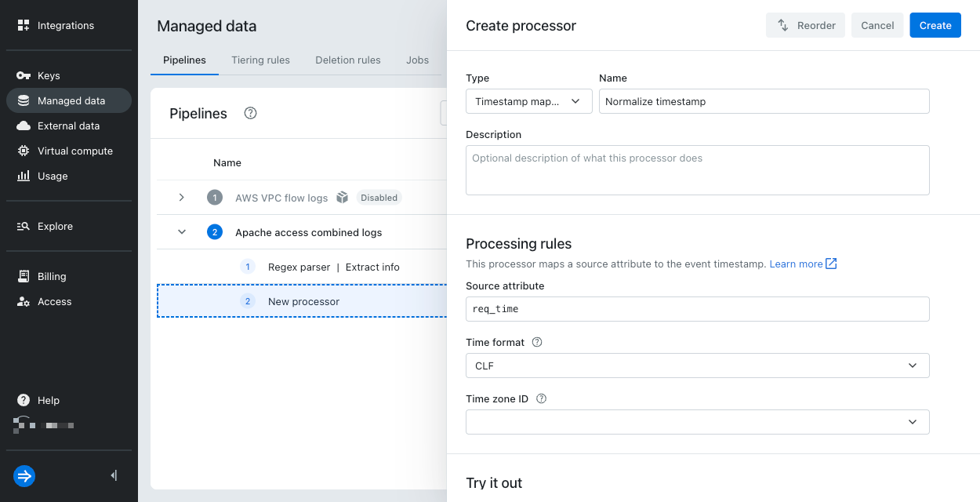The image size is (980, 502).
Task: Open the Deletion rules tab
Action: point(348,60)
